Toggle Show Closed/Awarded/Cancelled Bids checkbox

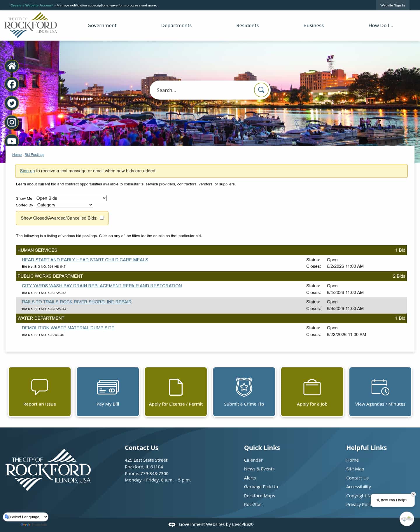point(102,218)
